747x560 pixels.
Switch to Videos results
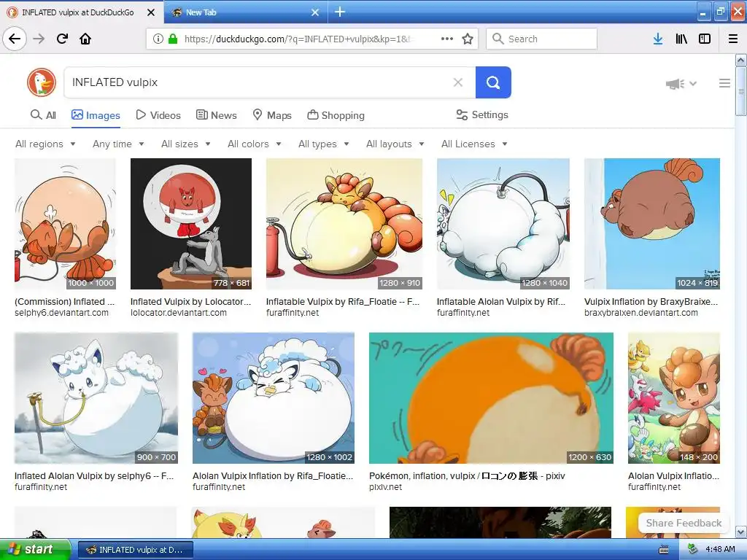click(158, 114)
